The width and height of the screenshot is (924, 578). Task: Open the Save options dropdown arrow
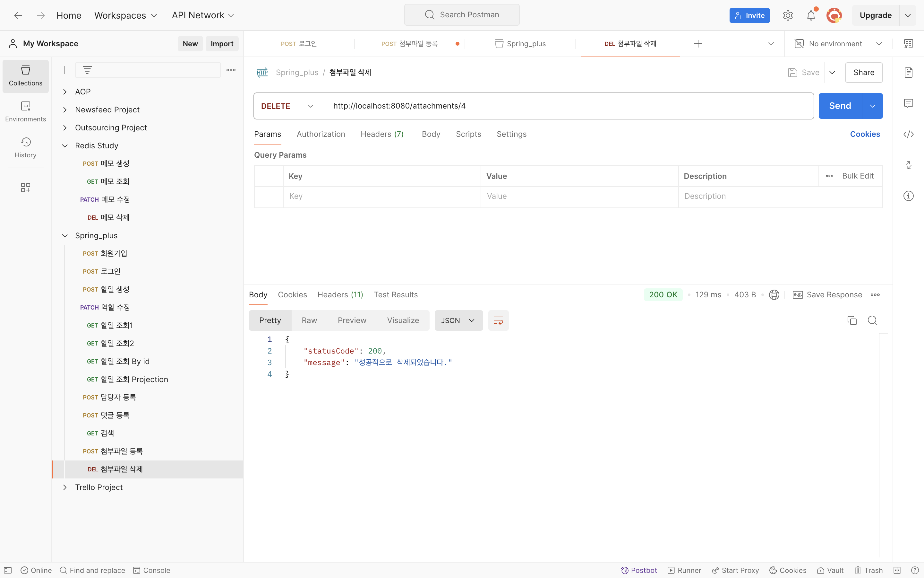(x=832, y=72)
